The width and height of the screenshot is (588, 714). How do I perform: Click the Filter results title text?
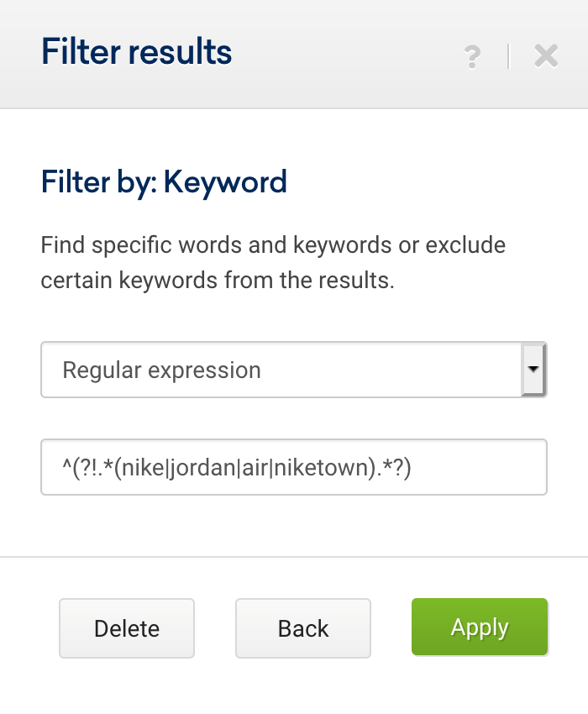click(x=137, y=51)
